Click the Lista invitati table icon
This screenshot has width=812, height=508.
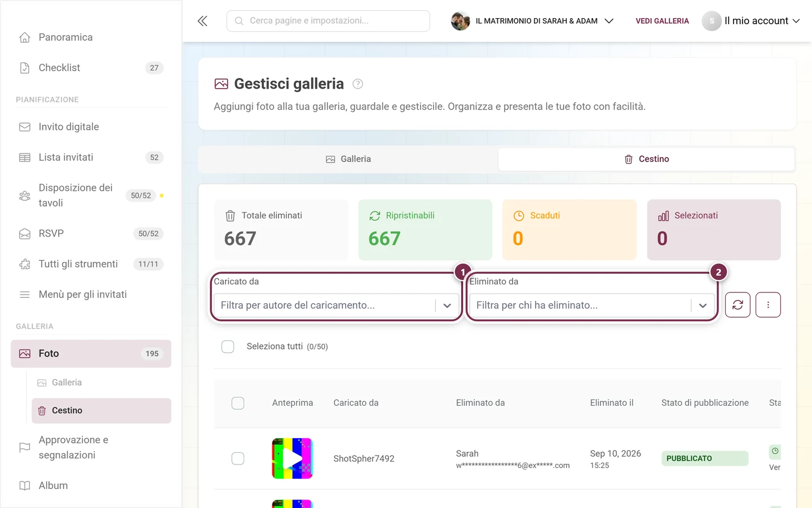pos(25,157)
